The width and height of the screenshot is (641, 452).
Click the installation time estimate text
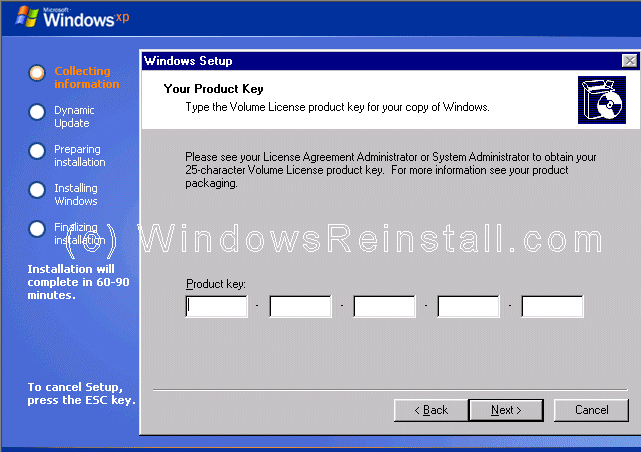tap(78, 282)
